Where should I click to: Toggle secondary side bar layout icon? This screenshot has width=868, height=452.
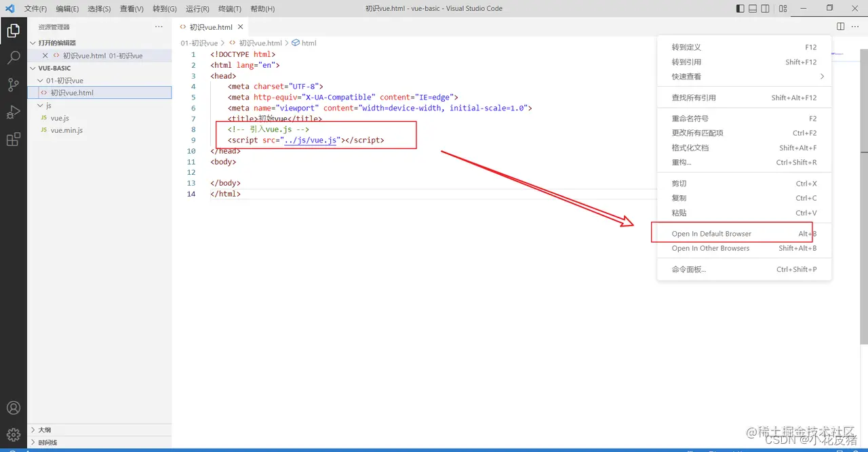pyautogui.click(x=765, y=9)
